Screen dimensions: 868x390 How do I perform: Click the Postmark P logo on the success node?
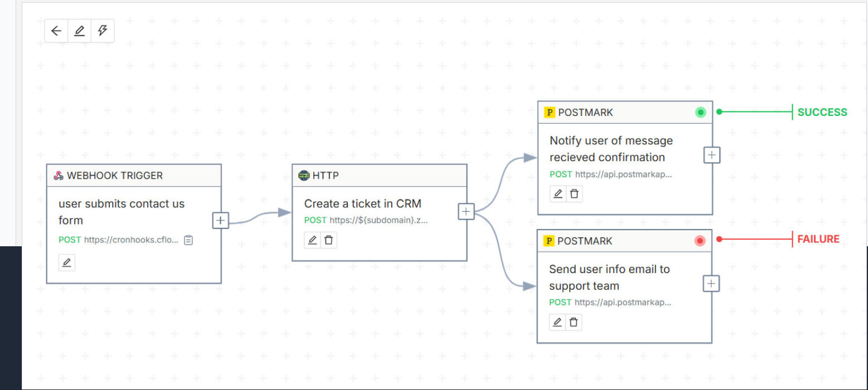click(x=549, y=112)
